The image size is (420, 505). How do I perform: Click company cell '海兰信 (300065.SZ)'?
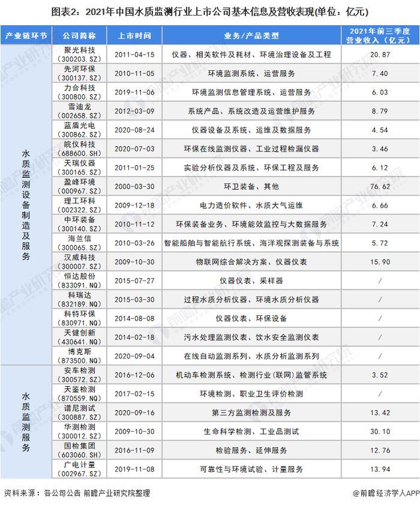[79, 243]
